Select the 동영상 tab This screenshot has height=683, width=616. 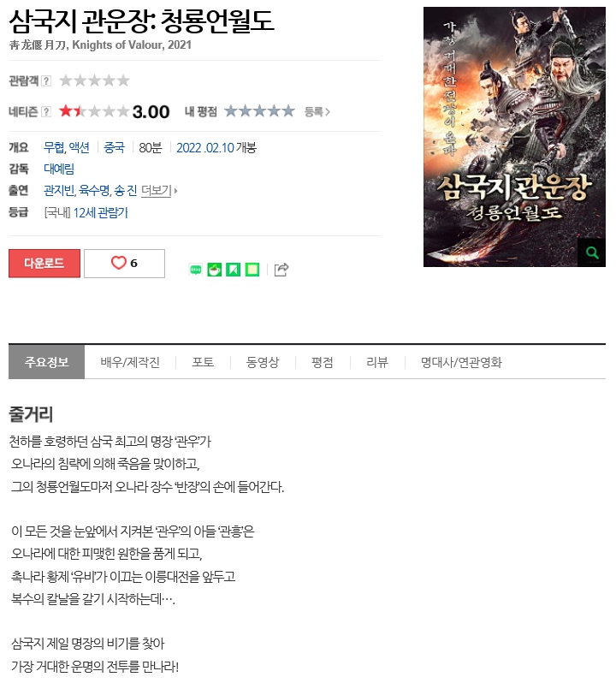point(263,362)
